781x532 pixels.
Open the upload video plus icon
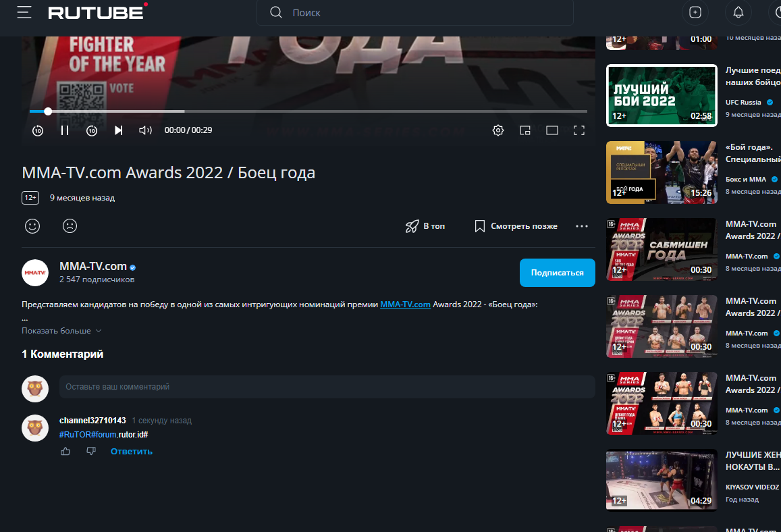(x=695, y=12)
